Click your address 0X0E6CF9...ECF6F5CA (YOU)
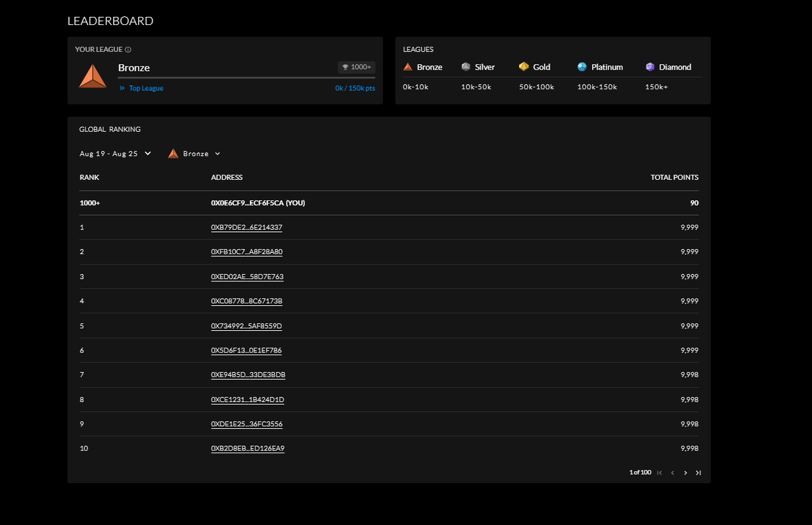812x525 pixels. point(258,203)
